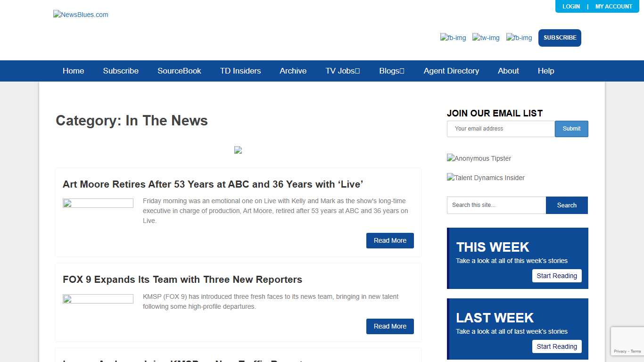Image resolution: width=644 pixels, height=362 pixels.
Task: Read more about Art Moore retiring
Action: click(x=390, y=240)
